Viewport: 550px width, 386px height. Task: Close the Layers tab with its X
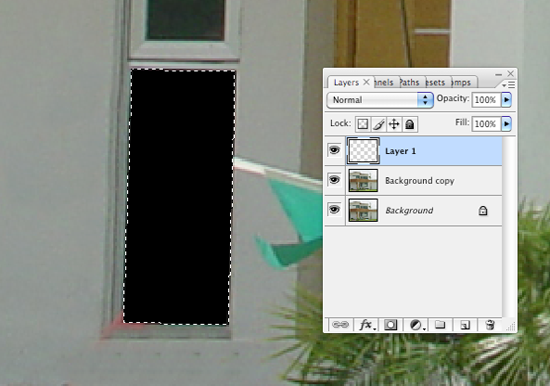[366, 82]
